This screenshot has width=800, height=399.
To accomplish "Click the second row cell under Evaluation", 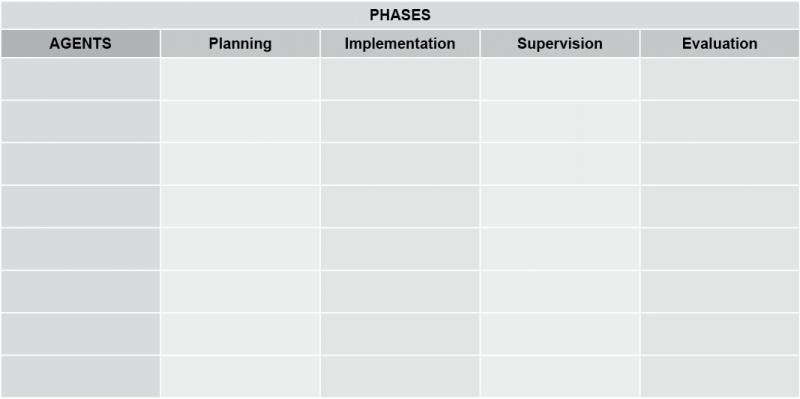I will (x=719, y=121).
